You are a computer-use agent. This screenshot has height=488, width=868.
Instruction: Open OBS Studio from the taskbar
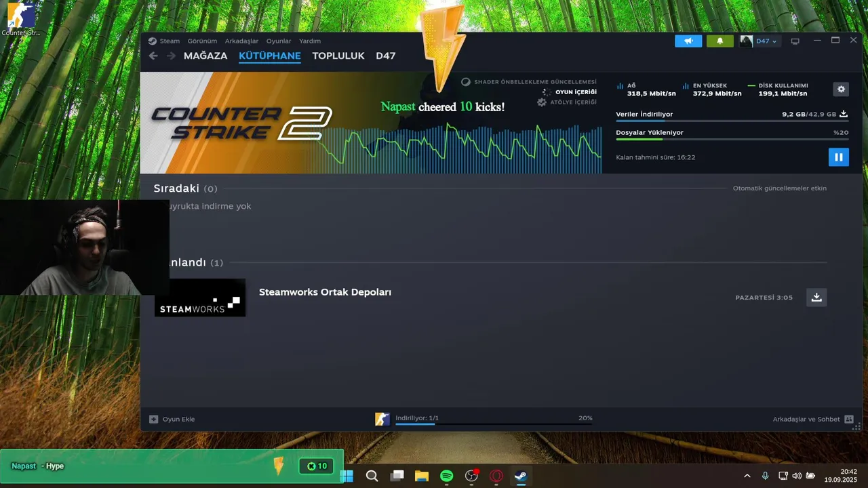pyautogui.click(x=471, y=476)
